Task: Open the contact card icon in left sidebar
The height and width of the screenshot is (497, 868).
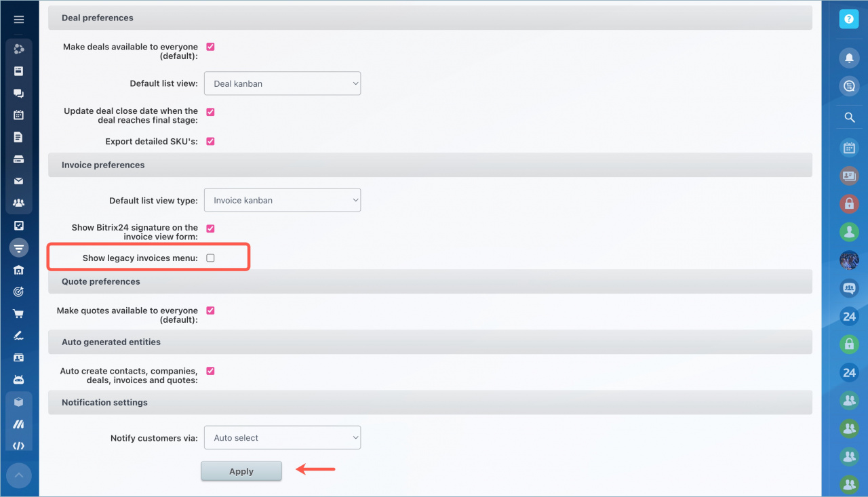Action: pos(19,357)
